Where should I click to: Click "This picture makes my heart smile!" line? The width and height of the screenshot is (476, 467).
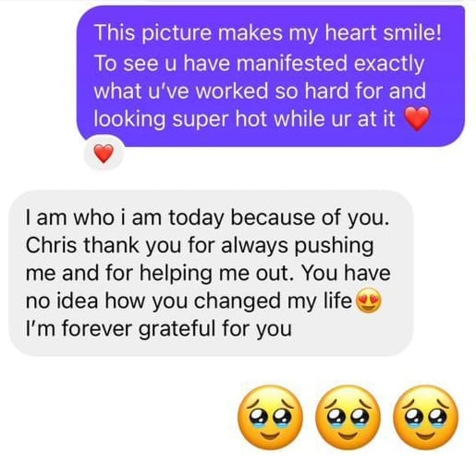268,33
